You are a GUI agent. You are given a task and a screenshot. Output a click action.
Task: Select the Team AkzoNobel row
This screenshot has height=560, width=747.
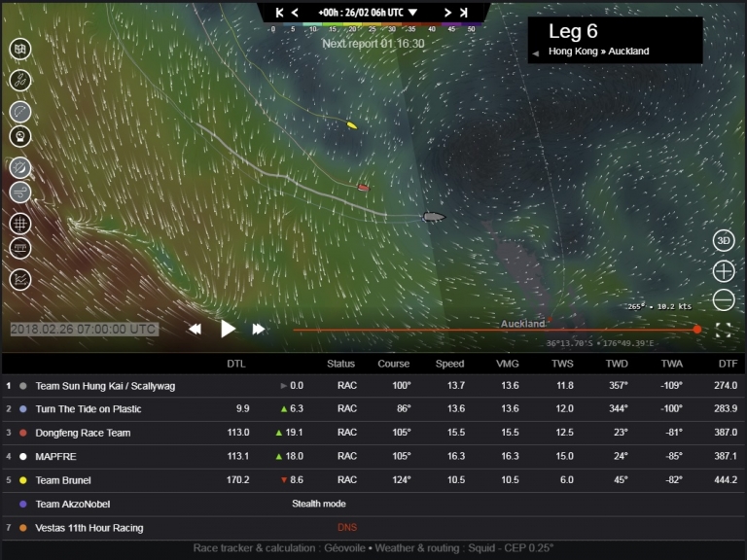coord(373,504)
